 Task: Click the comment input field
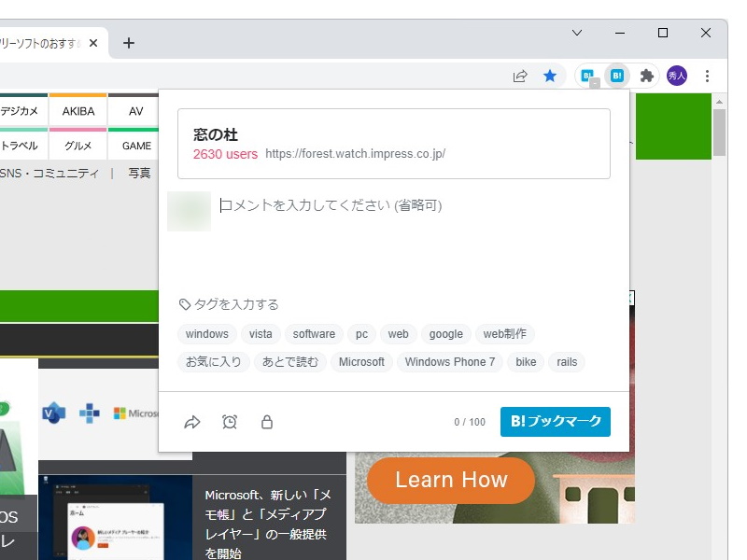[327, 206]
